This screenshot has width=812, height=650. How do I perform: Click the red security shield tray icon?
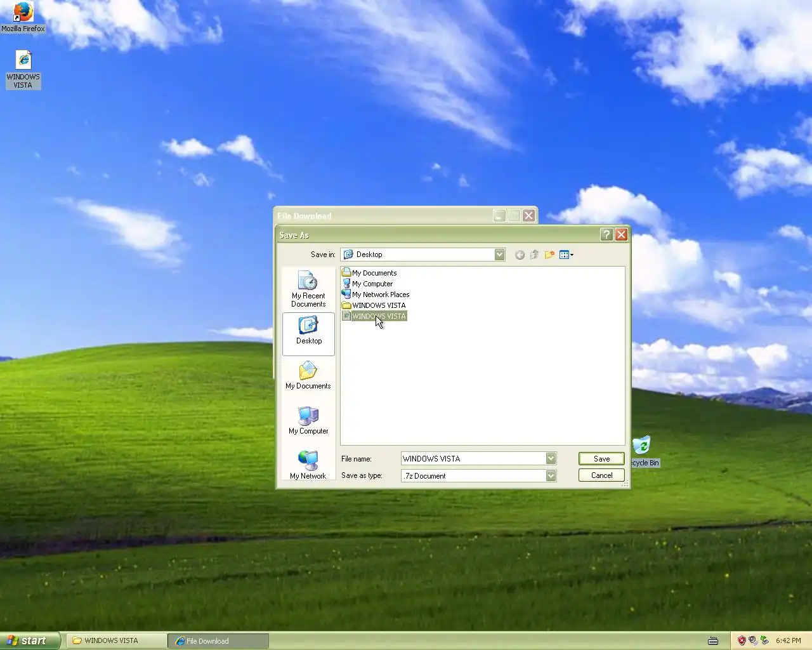click(x=742, y=640)
